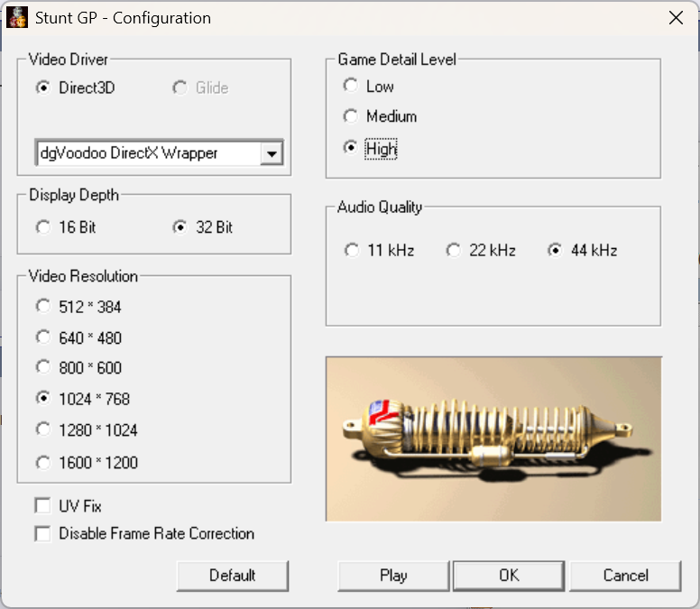The width and height of the screenshot is (700, 609).
Task: Click the Cancel button
Action: click(x=625, y=576)
